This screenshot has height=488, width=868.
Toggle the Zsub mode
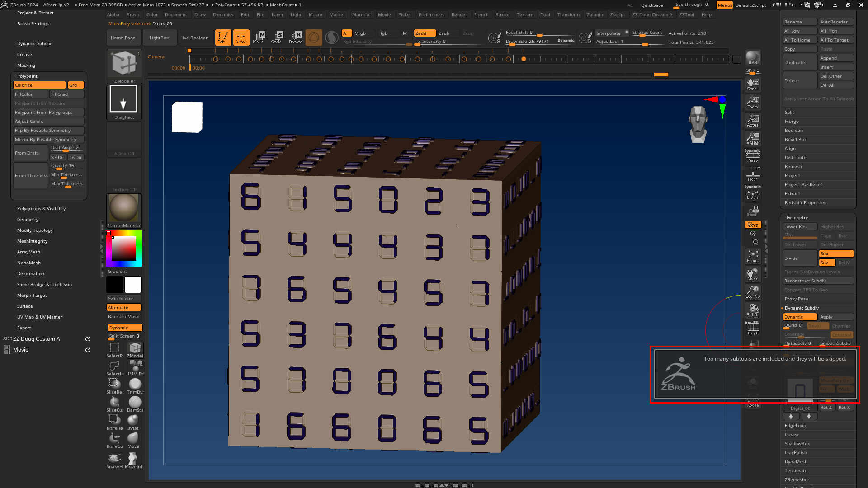(447, 33)
